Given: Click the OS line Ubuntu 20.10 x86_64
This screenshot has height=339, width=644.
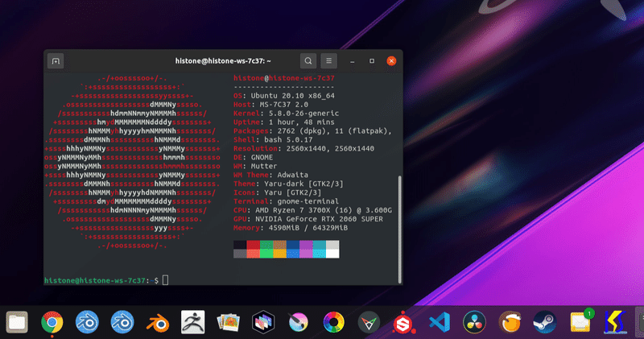Looking at the screenshot, I should (x=284, y=96).
